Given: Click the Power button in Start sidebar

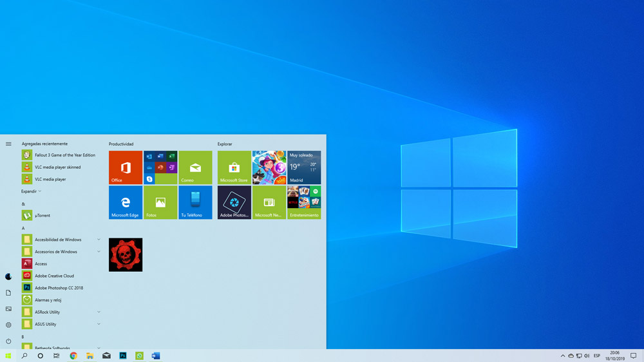Looking at the screenshot, I should pyautogui.click(x=8, y=341).
